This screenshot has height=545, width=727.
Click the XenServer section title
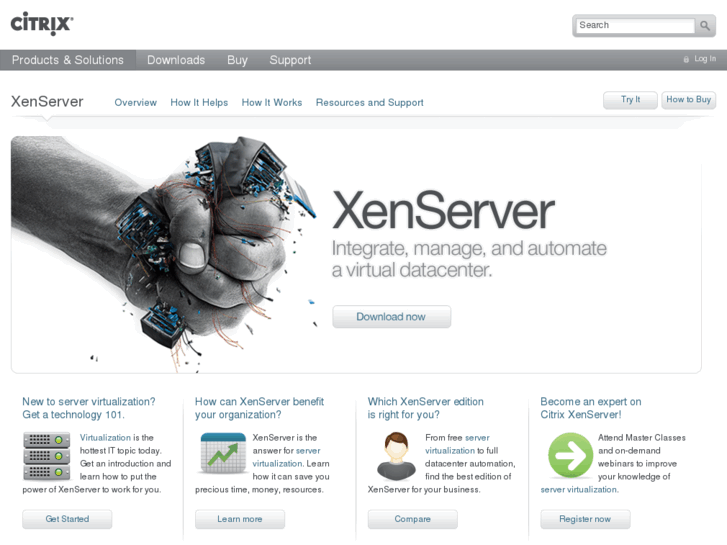47,102
